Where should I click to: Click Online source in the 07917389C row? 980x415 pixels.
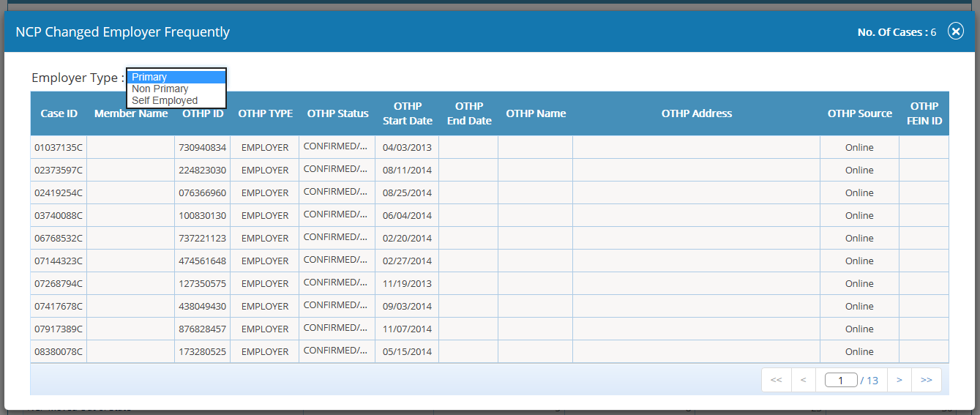tap(859, 329)
